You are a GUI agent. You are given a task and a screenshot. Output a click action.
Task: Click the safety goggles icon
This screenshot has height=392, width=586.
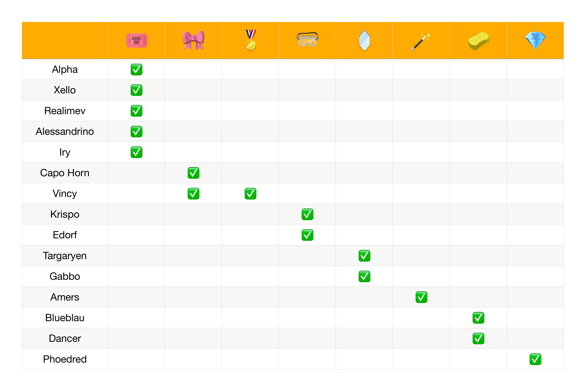[x=307, y=40]
